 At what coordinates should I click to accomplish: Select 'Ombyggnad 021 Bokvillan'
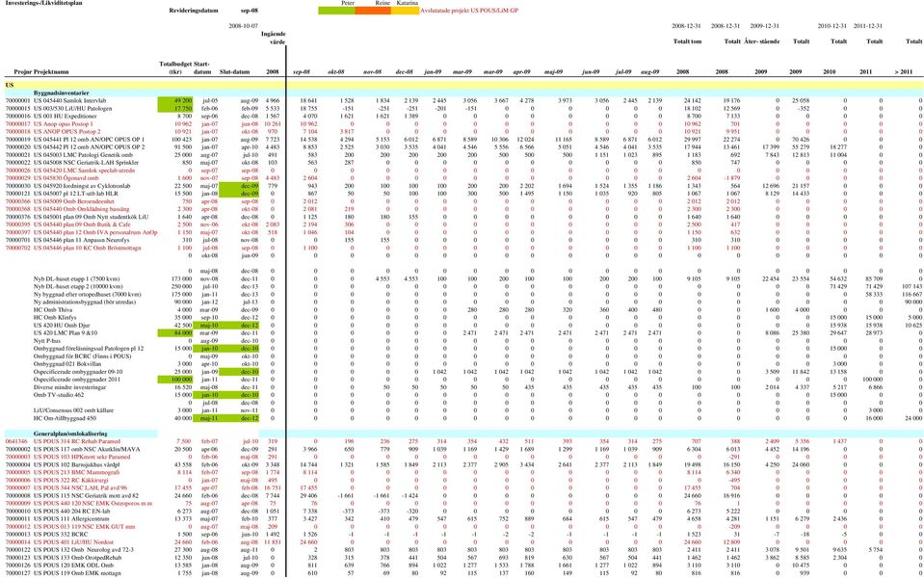point(66,364)
